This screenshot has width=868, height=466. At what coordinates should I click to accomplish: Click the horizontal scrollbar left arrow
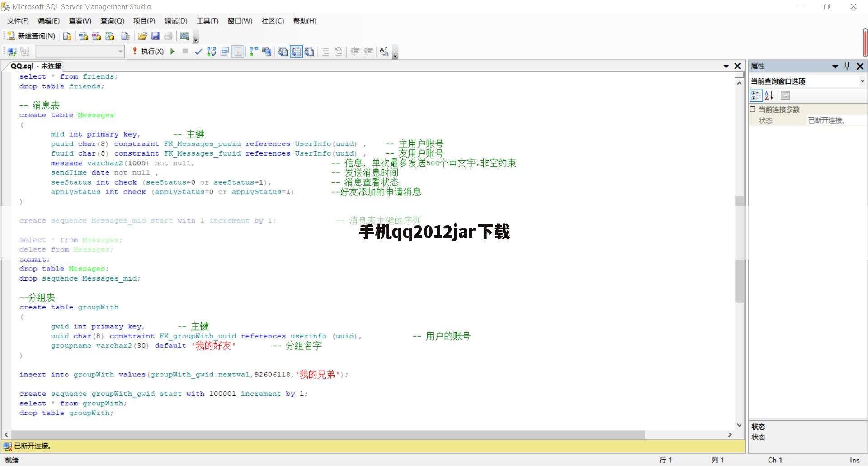(6, 434)
